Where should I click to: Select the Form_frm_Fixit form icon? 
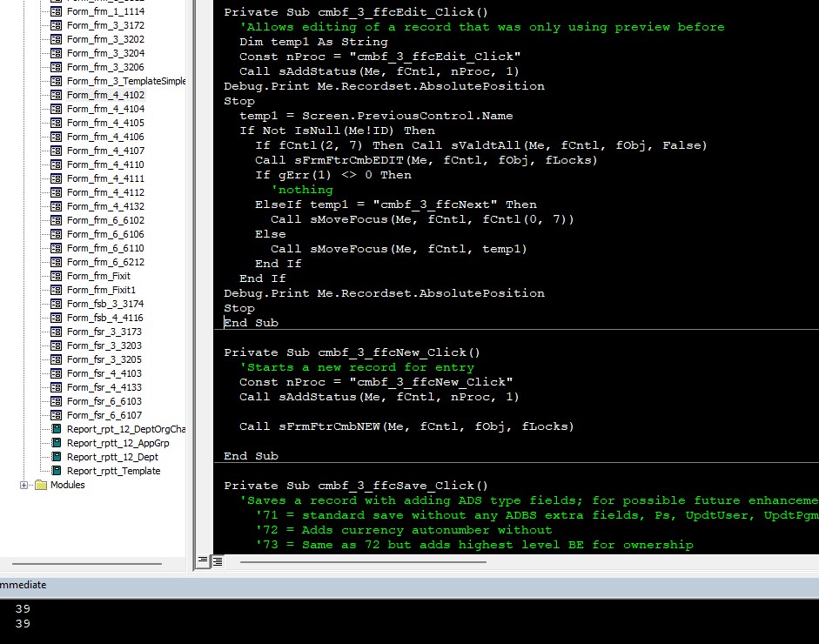click(x=56, y=276)
